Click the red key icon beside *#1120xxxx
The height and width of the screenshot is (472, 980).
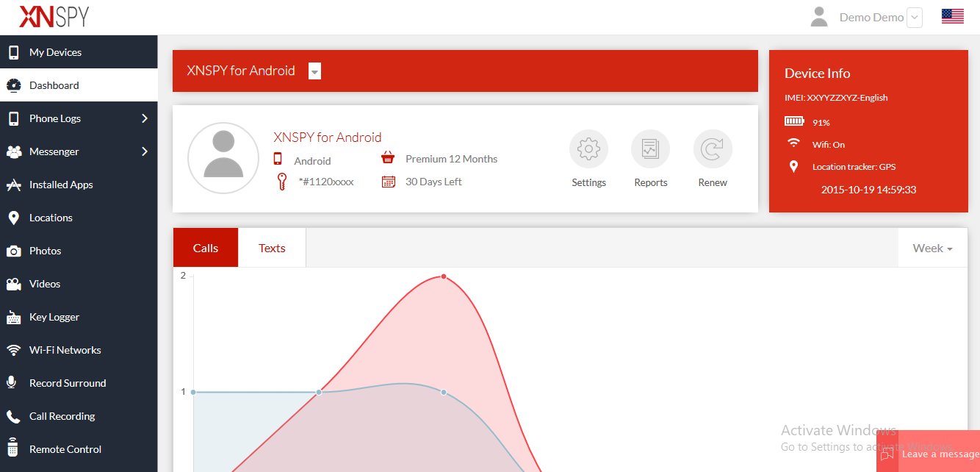(x=281, y=182)
